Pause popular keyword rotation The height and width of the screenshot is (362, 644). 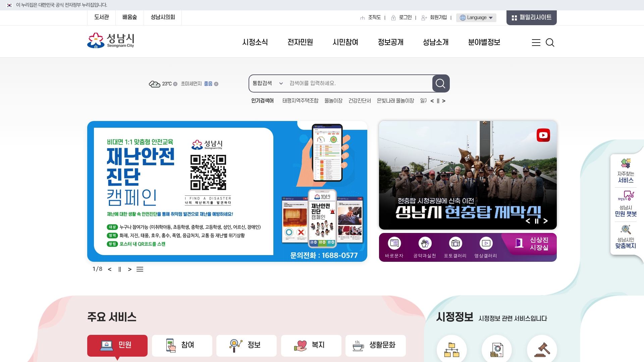click(x=438, y=101)
